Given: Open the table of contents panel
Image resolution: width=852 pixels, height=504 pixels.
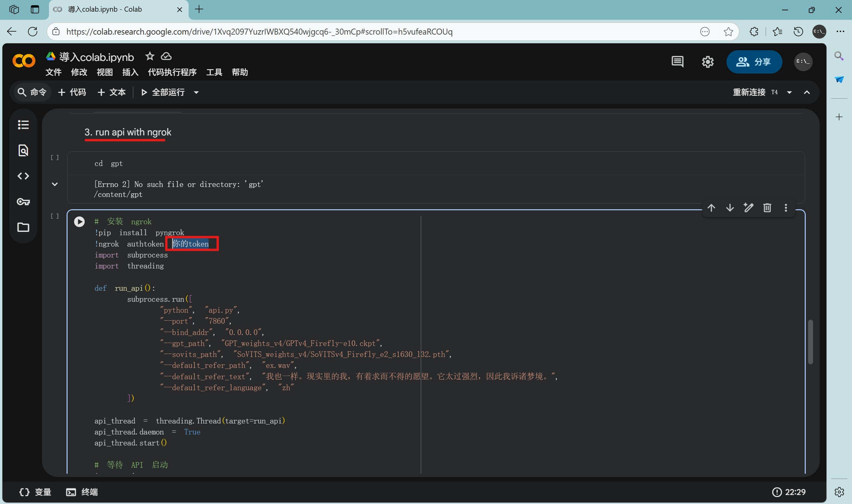Looking at the screenshot, I should coord(23,125).
